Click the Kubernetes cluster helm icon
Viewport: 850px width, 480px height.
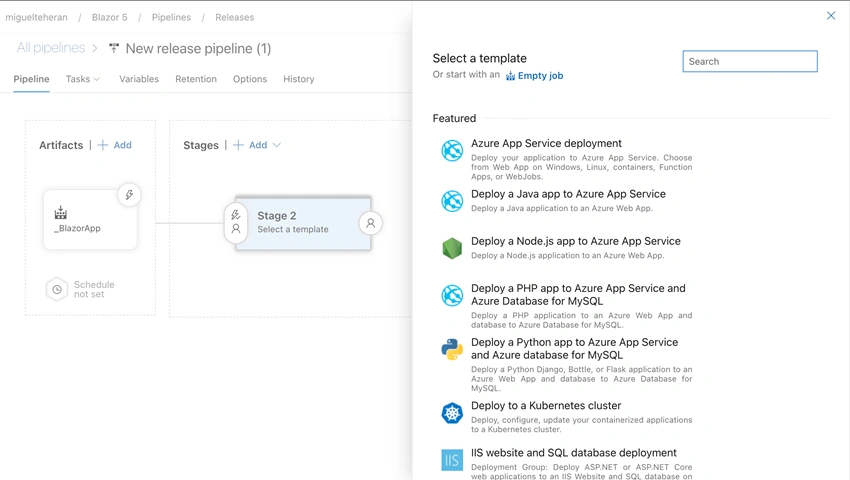(452, 413)
